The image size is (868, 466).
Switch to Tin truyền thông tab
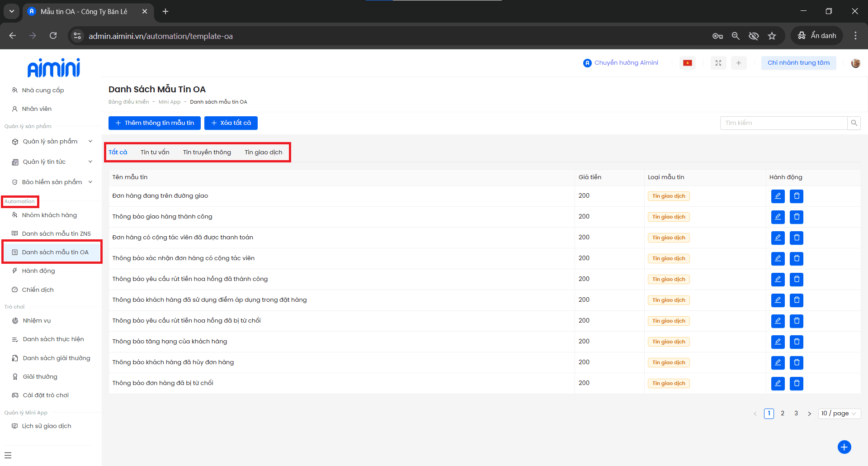point(207,152)
